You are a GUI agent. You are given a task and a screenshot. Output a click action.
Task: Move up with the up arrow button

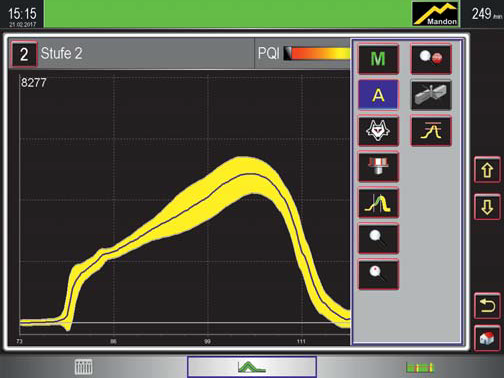click(x=487, y=170)
